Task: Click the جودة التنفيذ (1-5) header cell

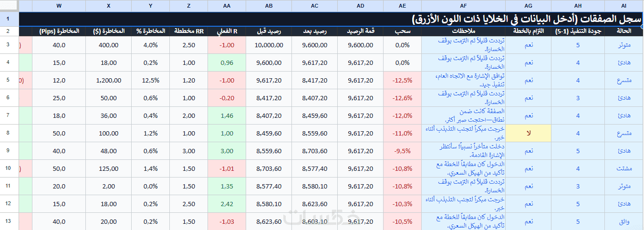Action: (x=578, y=31)
